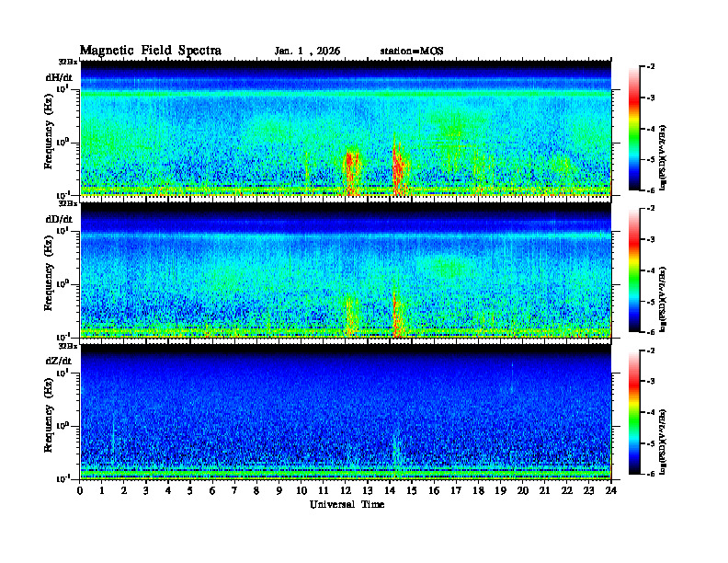Click the -6 tick on dZ/dt color bar
Viewport: 728px width, 563px height.
pos(650,474)
